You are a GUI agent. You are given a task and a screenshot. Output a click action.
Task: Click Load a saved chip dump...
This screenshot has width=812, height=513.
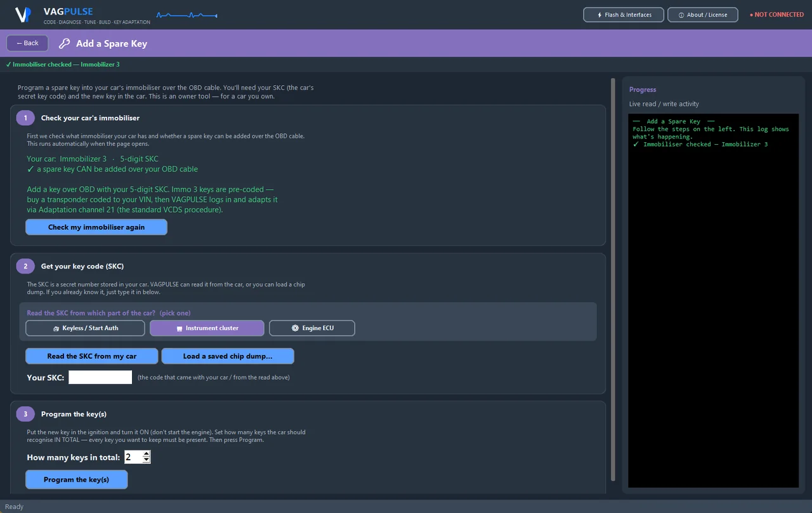click(228, 356)
